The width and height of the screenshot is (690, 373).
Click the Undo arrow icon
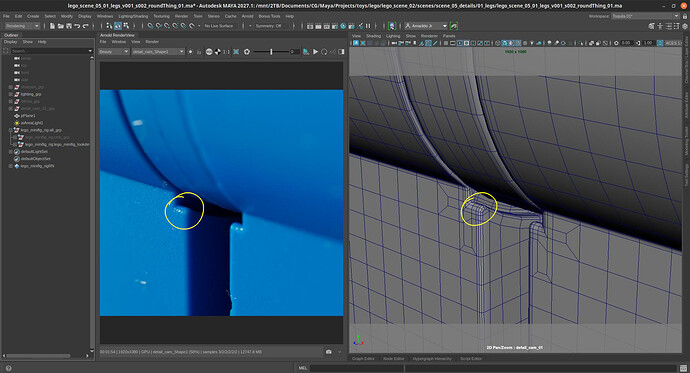point(77,26)
